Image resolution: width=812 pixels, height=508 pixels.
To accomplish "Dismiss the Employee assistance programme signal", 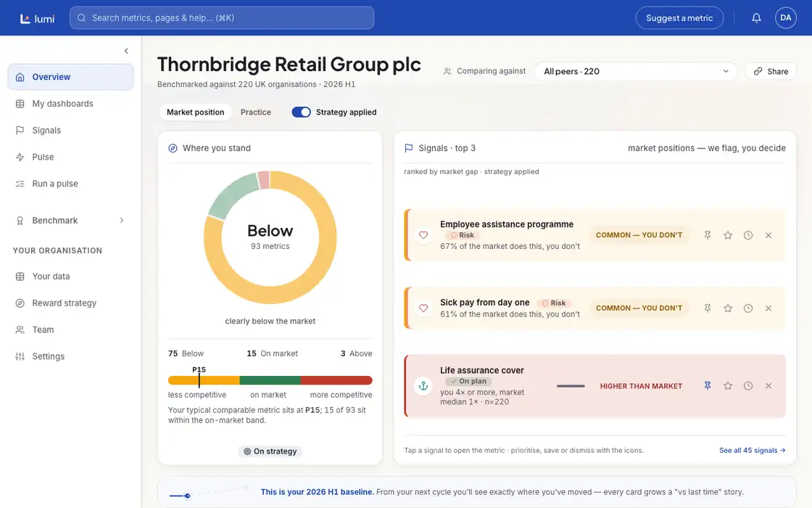I will [x=768, y=235].
